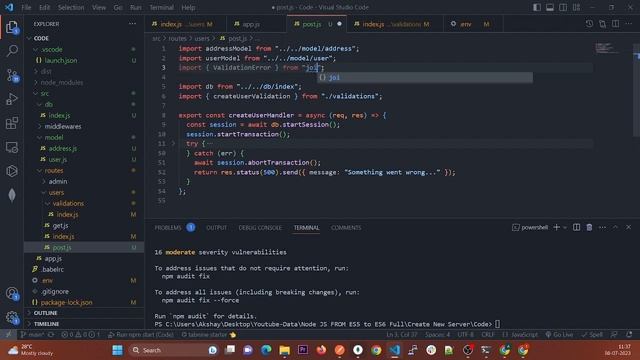640x360 pixels.
Task: Expand the middlewares folder
Action: click(x=40, y=126)
